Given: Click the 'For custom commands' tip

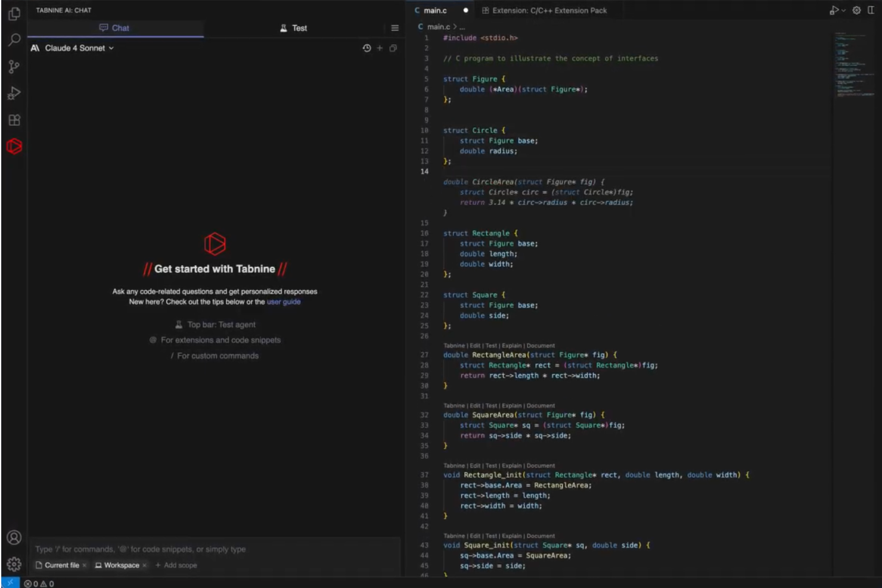Looking at the screenshot, I should pos(215,356).
